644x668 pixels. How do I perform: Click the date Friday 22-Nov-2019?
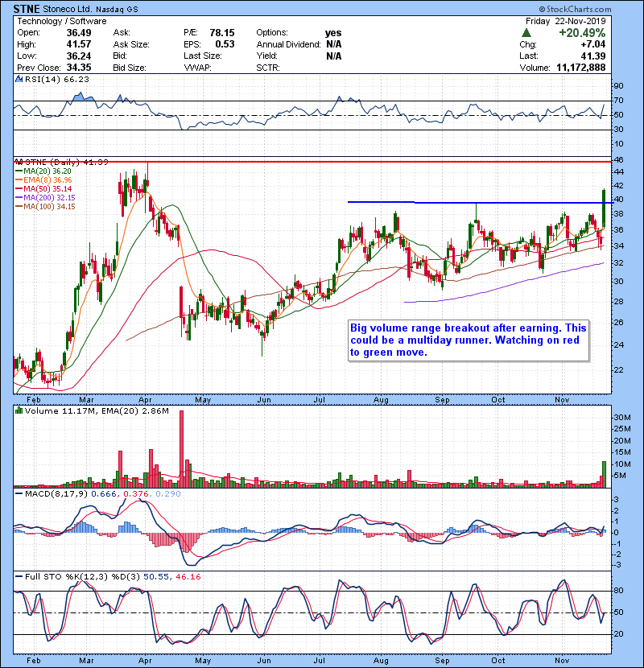click(x=566, y=21)
